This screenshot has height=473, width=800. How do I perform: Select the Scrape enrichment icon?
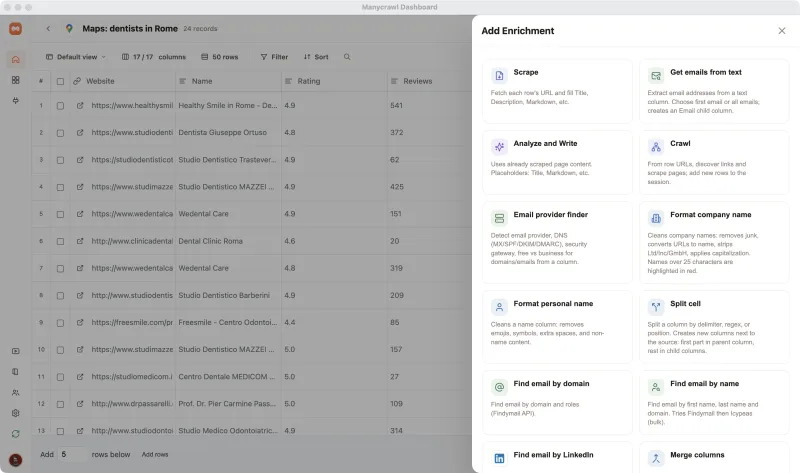point(499,76)
